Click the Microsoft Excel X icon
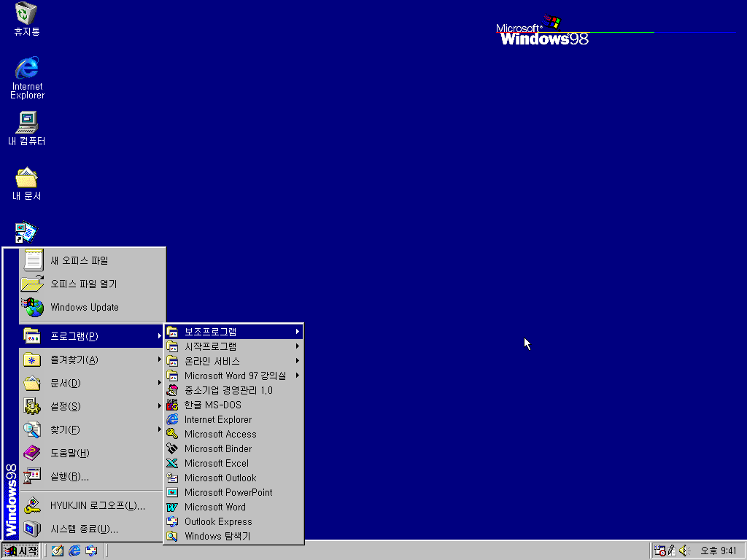Screen dimensions: 747x560 click(x=172, y=463)
